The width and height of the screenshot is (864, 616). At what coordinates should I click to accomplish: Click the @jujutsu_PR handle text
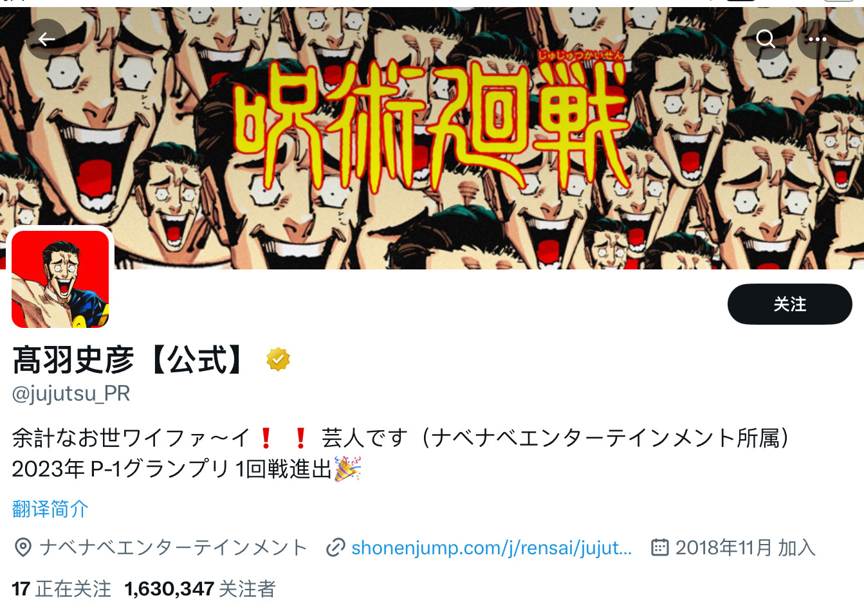71,394
